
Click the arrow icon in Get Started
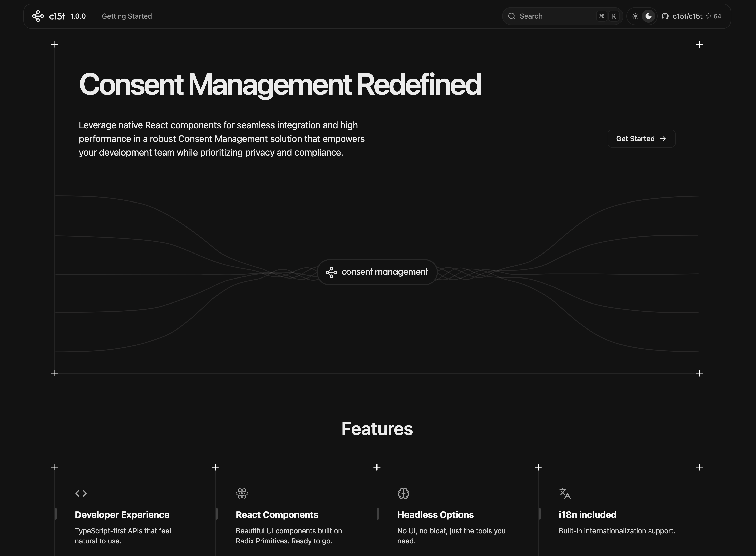pyautogui.click(x=662, y=139)
